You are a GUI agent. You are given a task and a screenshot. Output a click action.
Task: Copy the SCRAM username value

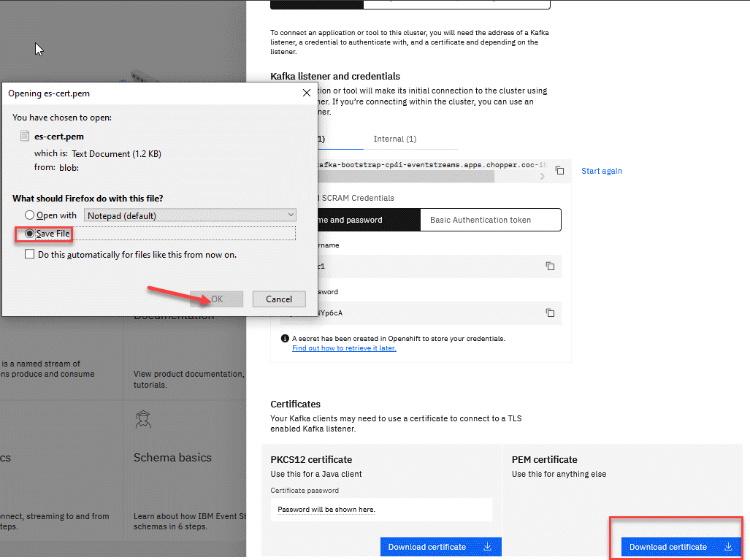point(550,266)
